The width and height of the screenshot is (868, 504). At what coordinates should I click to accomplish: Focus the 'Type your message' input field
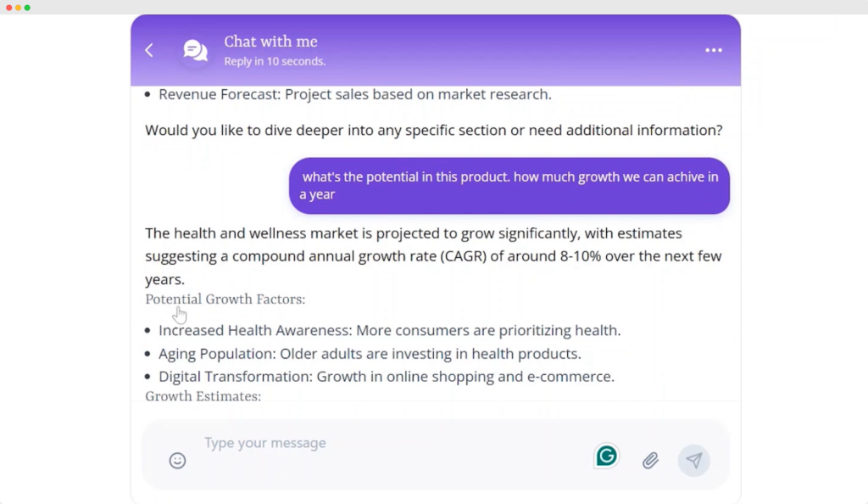pyautogui.click(x=381, y=444)
